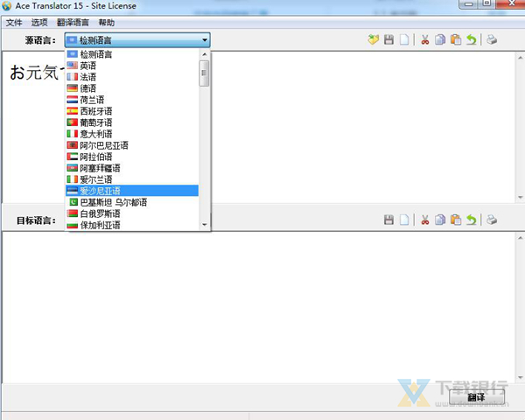Paste into source text icon
This screenshot has width=525, height=420.
point(456,40)
